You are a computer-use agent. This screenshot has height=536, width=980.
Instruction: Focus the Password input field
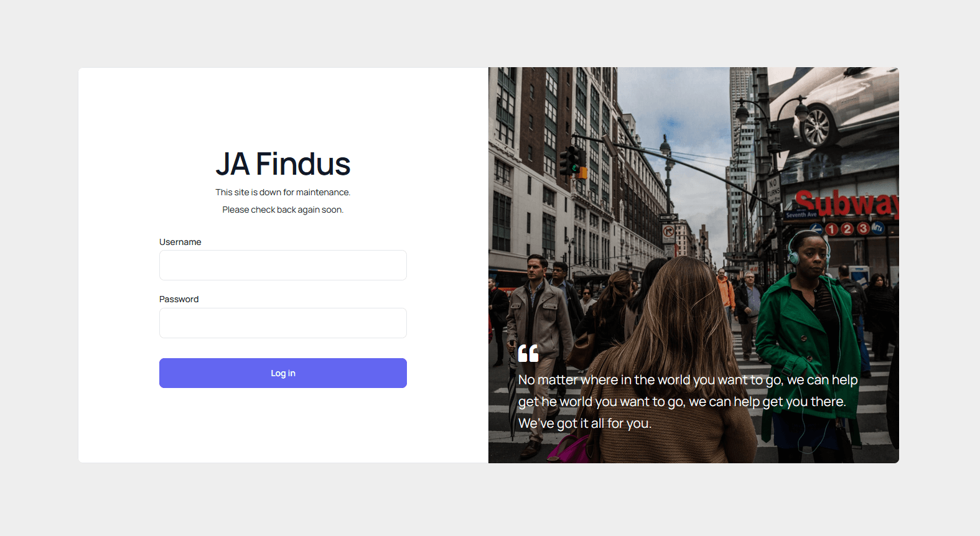[x=283, y=323]
